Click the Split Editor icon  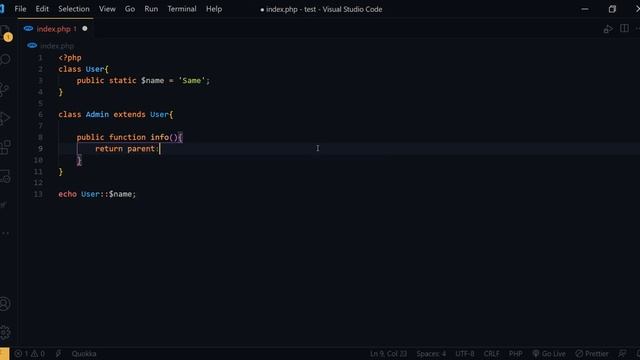point(624,29)
